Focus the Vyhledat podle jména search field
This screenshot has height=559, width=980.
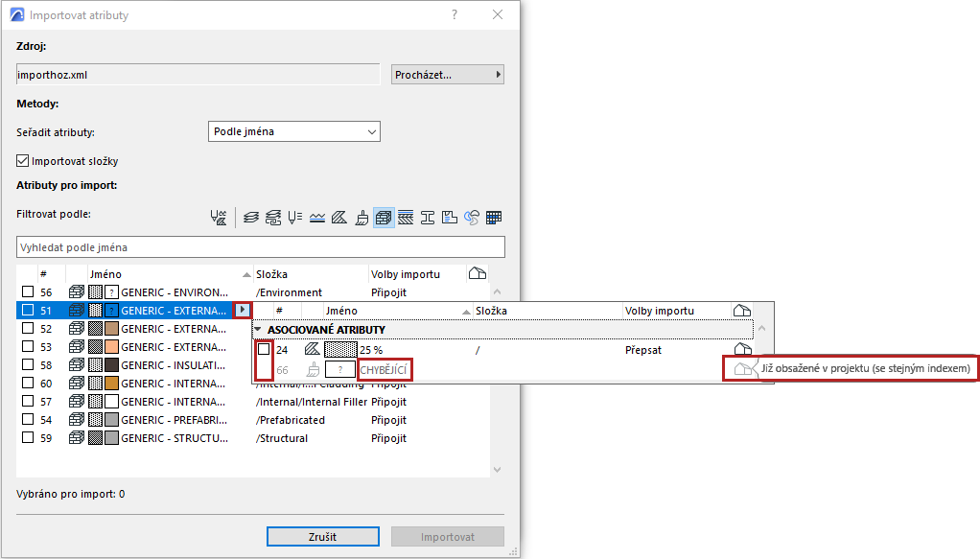pyautogui.click(x=261, y=247)
